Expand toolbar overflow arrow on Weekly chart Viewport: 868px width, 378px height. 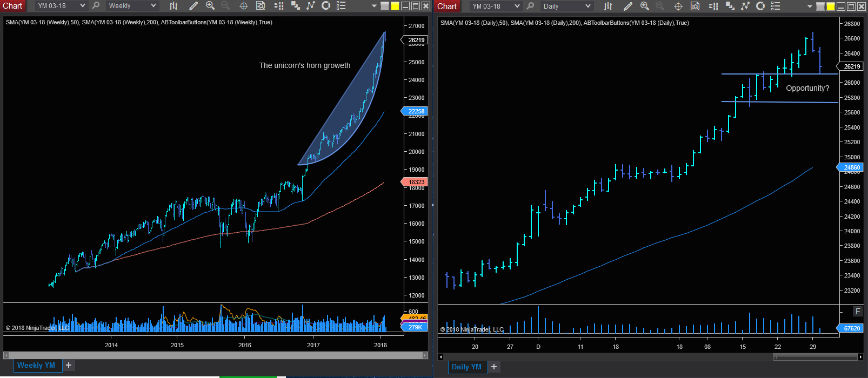tap(374, 6)
